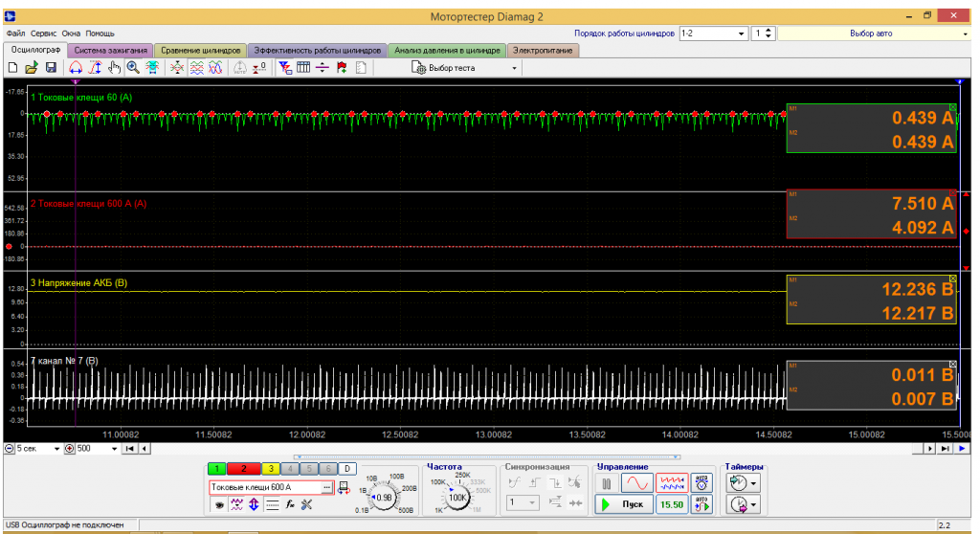Screen dimensions: 980x534
Task: Switch to Анализ давления в цилиндре tab
Action: click(447, 50)
